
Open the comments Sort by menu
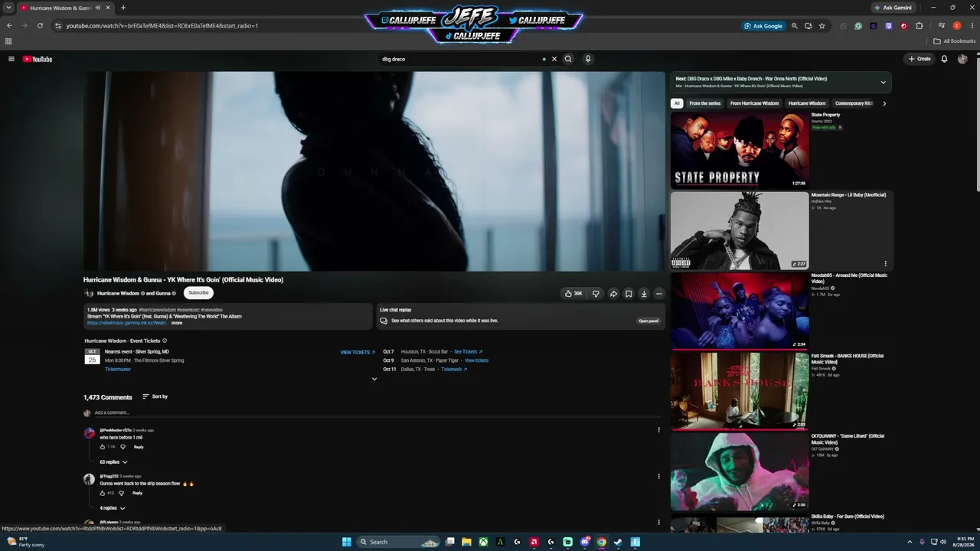(x=155, y=396)
